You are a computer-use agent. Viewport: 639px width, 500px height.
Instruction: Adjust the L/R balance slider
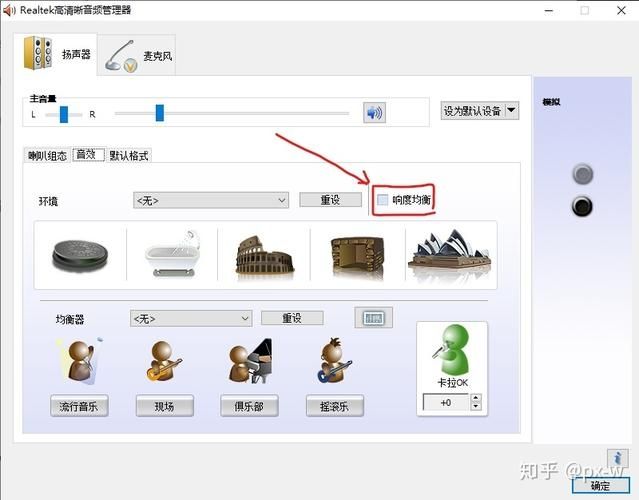(x=64, y=114)
